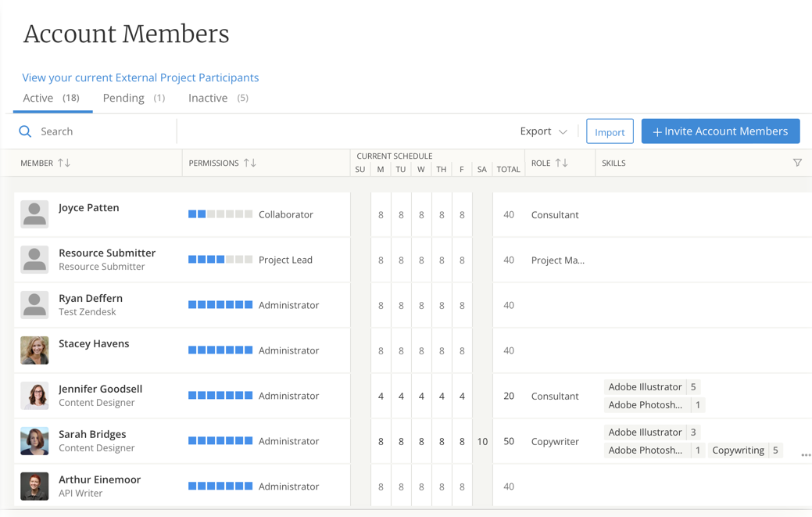Sort members using Member column arrows
This screenshot has width=812, height=517.
pos(64,163)
